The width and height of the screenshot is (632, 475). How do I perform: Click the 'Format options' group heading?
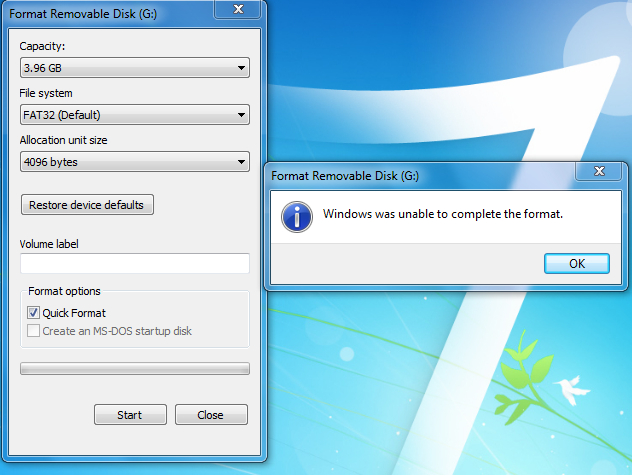tap(64, 291)
